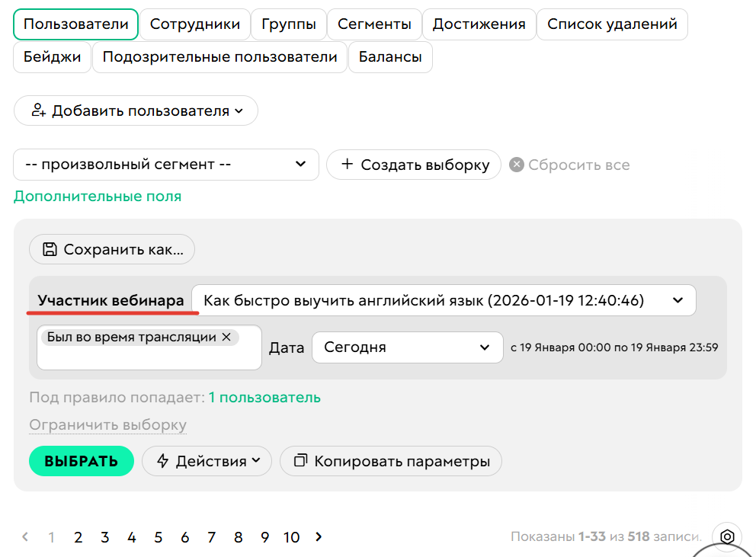Viewport: 756px width, 557px height.
Task: Open the "Сегодня" date dropdown
Action: [x=484, y=347]
